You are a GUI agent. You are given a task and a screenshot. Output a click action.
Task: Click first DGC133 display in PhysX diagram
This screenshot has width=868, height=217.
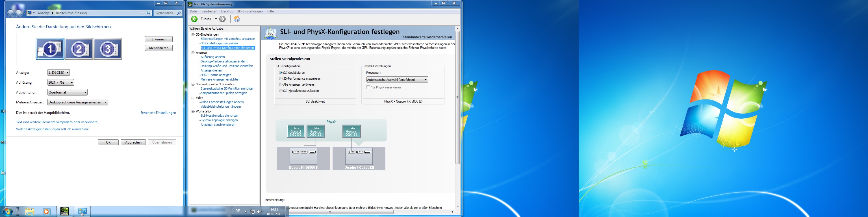click(x=296, y=131)
